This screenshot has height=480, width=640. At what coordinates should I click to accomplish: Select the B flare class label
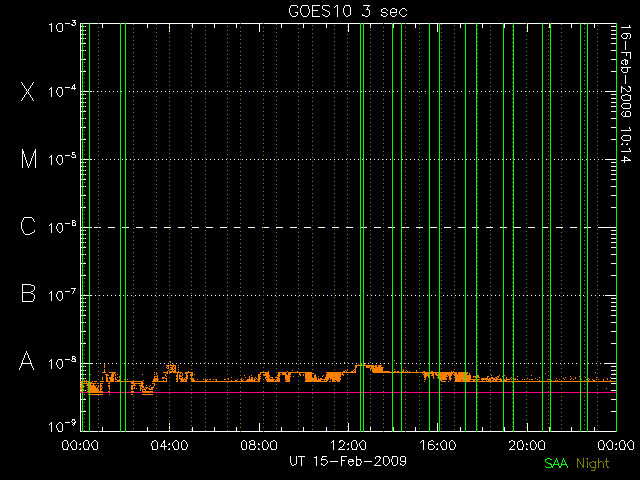(28, 293)
